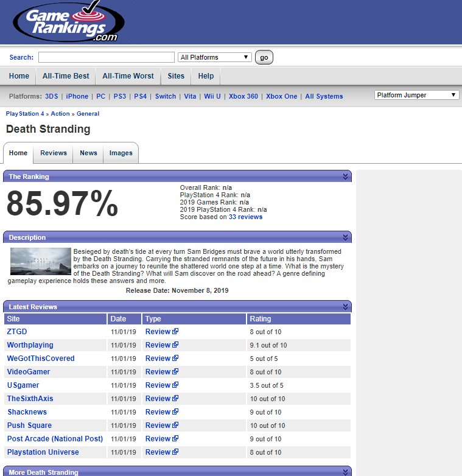Viewport: 462px width, 476px height.
Task: Switch to the Images tab
Action: 121,153
